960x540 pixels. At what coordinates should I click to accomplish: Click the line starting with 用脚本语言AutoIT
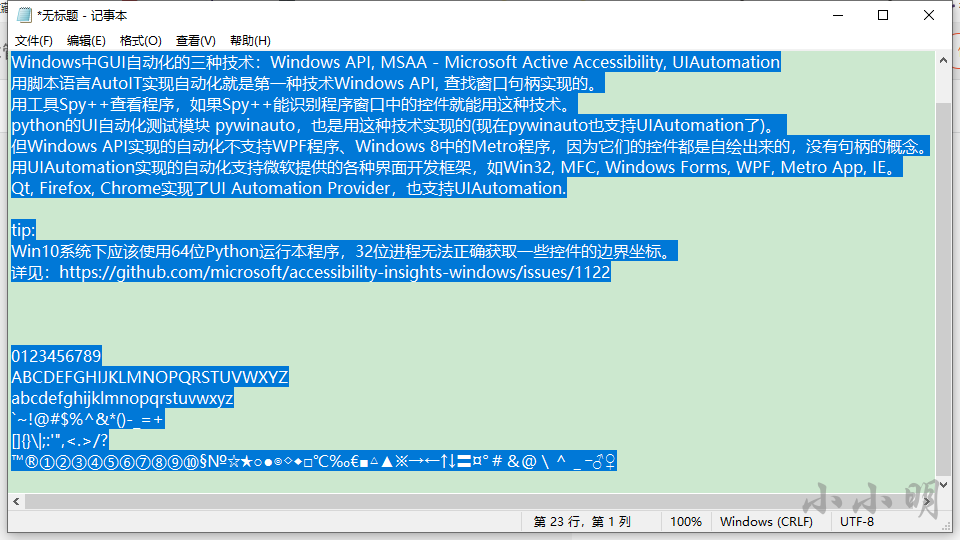coord(308,83)
